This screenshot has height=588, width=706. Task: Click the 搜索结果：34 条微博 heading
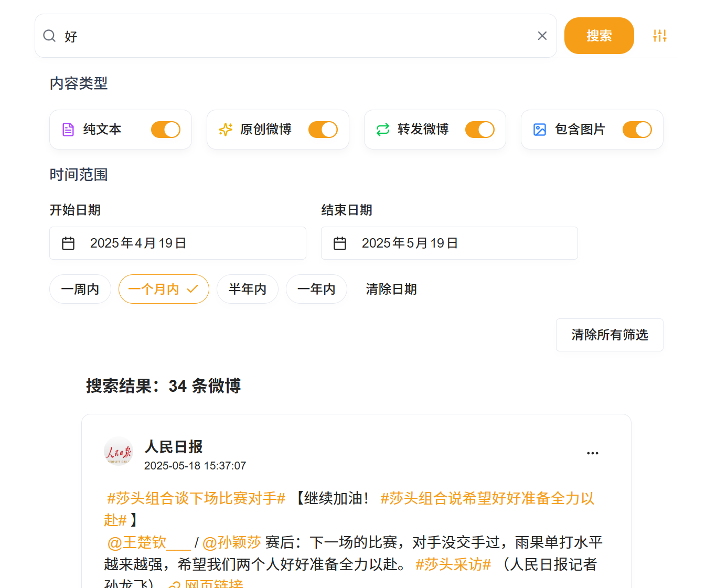tap(163, 386)
